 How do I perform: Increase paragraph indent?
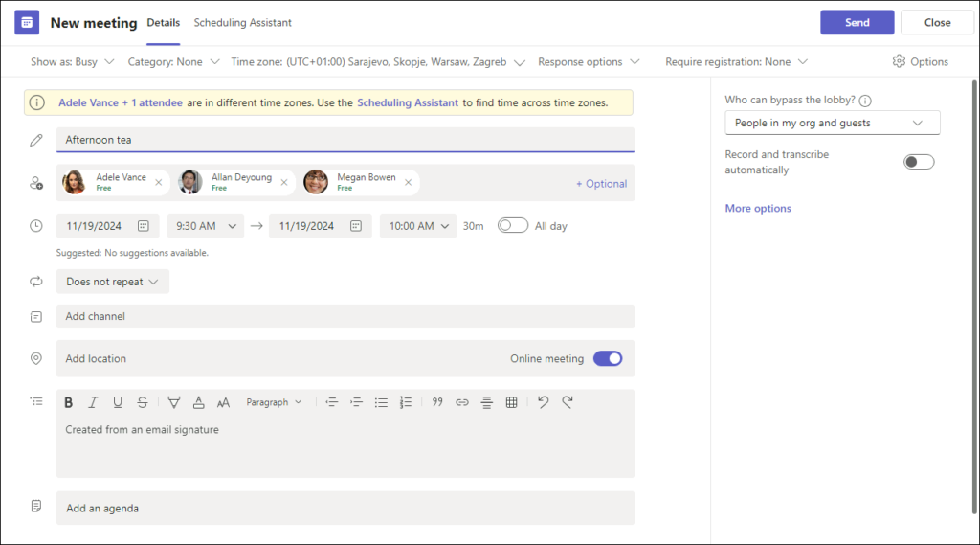coord(356,402)
